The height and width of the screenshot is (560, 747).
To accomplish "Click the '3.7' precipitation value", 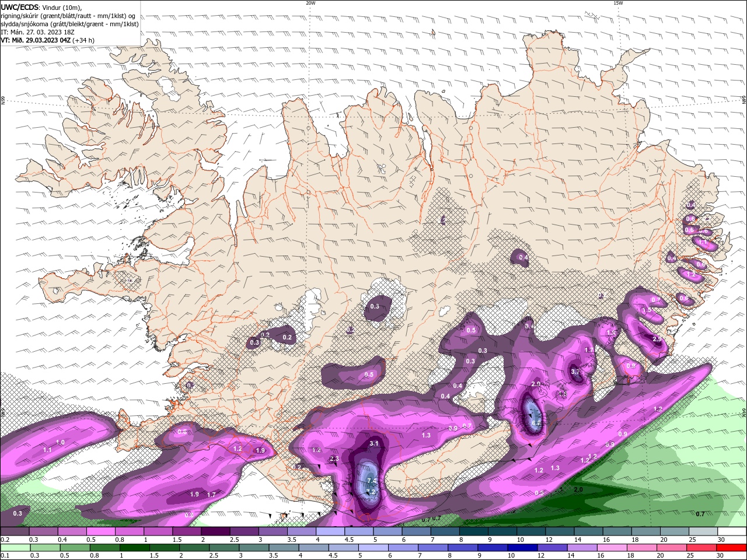I will coord(575,372).
